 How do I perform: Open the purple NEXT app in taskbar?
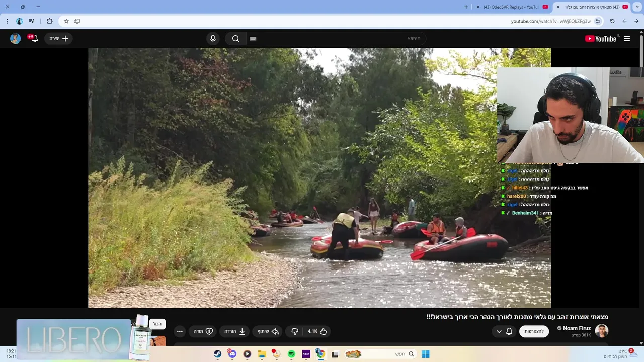pyautogui.click(x=306, y=354)
